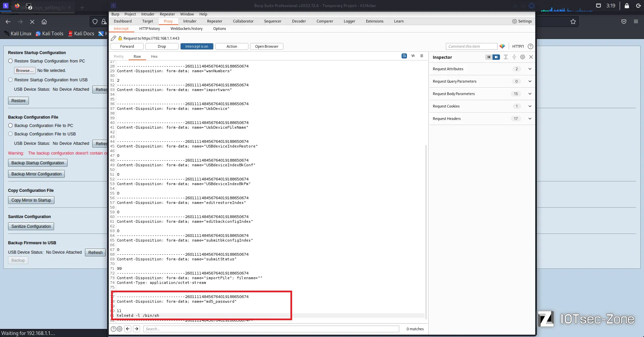Click the Sanitize Configuration button

(31, 226)
